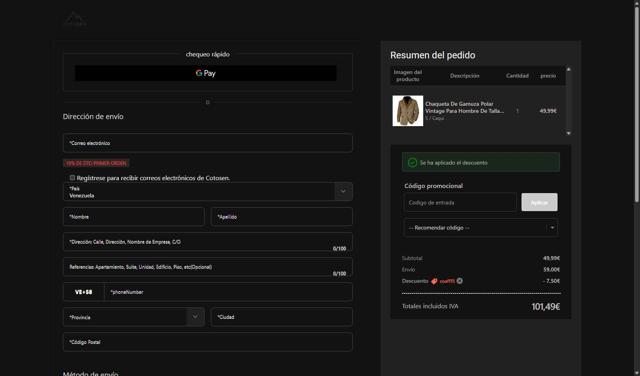Remove the applied discount code

click(460, 281)
